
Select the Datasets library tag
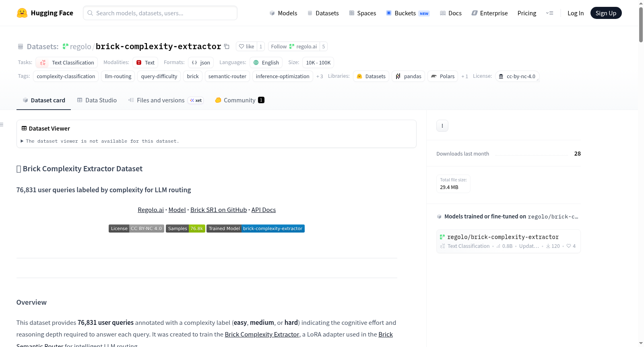[x=371, y=76]
